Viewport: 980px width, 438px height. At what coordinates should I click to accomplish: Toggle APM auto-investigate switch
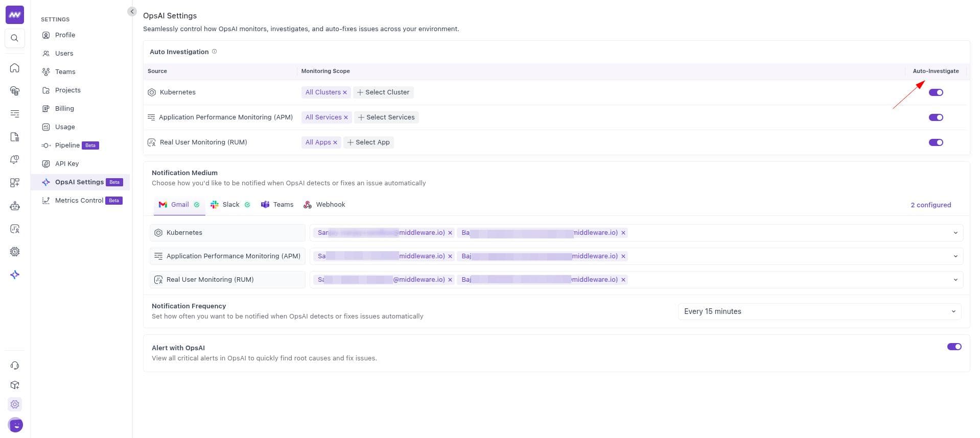coord(936,117)
